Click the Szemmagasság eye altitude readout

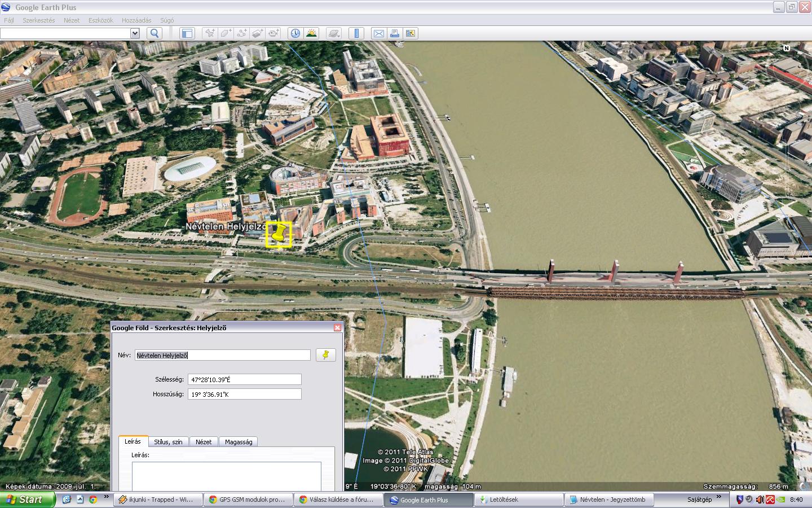(745, 487)
